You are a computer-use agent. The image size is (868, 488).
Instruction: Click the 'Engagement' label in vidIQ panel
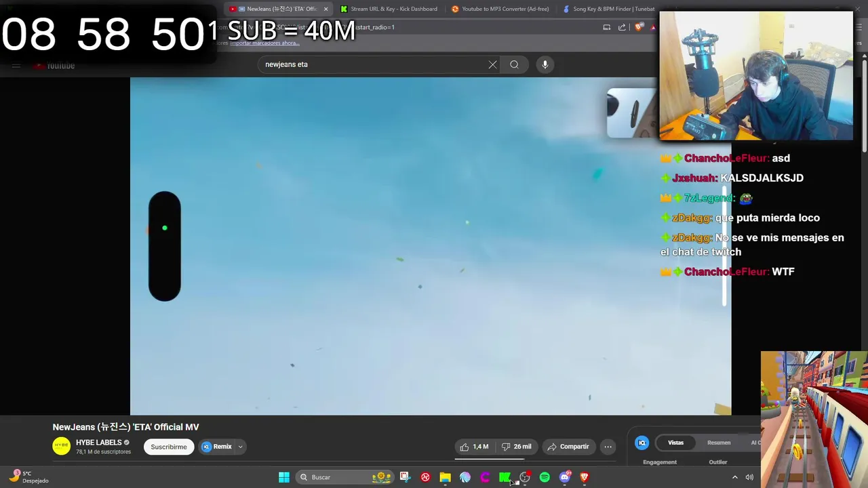point(660,462)
